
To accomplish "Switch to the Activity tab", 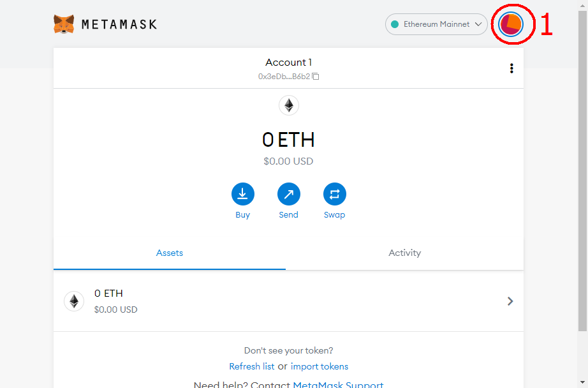I will click(404, 253).
